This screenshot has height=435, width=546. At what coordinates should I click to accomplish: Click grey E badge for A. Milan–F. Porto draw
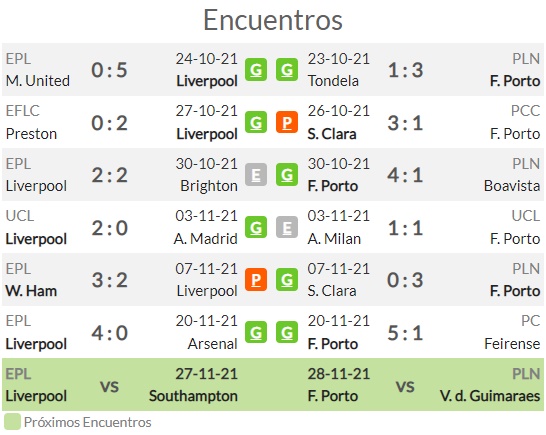[287, 227]
